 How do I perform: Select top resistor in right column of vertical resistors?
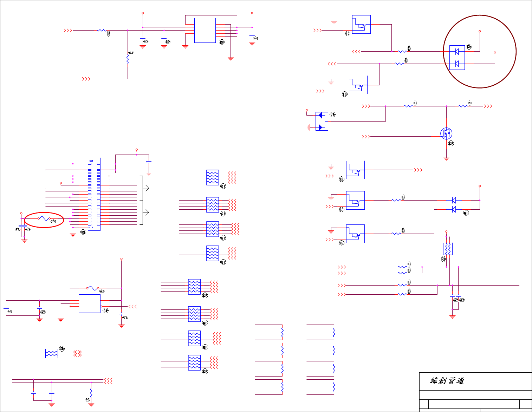(x=334, y=332)
